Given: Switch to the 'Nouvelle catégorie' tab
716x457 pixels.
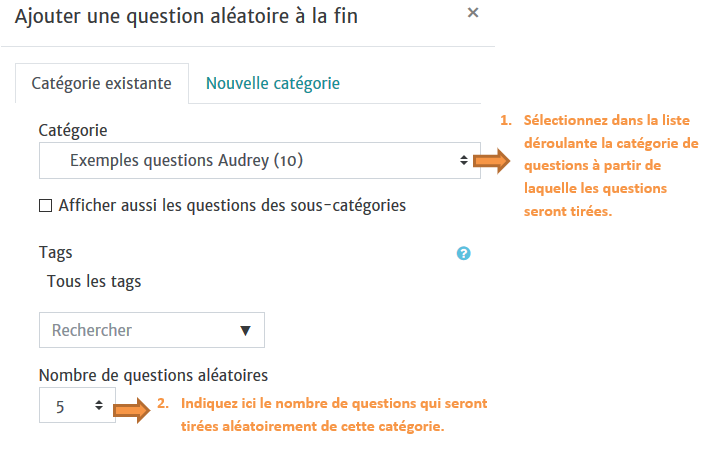Looking at the screenshot, I should click(x=273, y=84).
